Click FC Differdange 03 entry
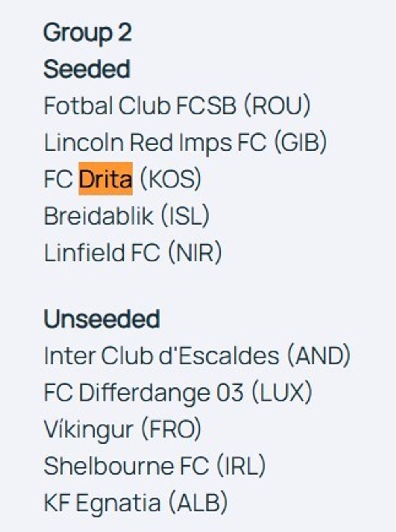The image size is (396, 532). click(x=143, y=393)
